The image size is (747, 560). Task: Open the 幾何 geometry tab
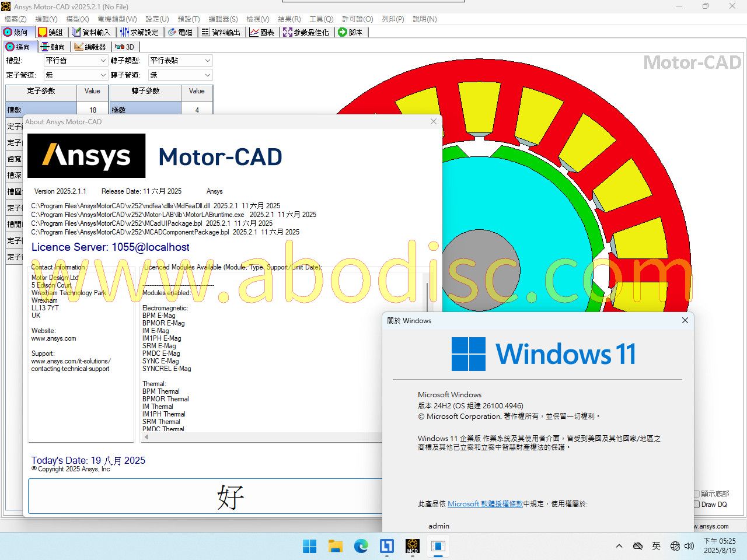[x=18, y=32]
